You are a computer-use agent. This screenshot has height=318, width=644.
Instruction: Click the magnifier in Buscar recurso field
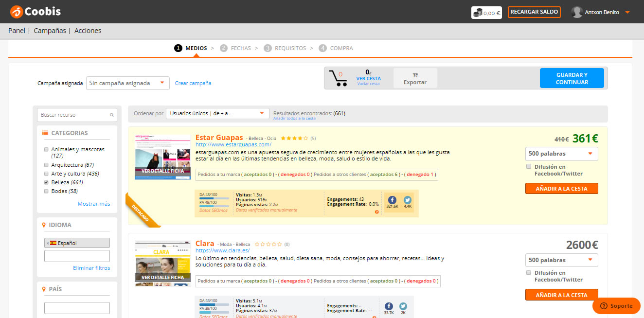coord(113,115)
